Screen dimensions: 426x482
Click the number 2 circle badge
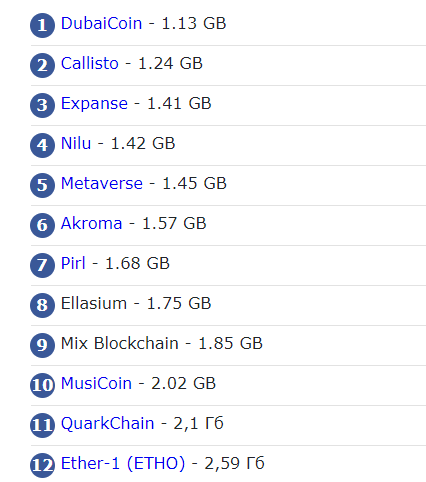(42, 65)
